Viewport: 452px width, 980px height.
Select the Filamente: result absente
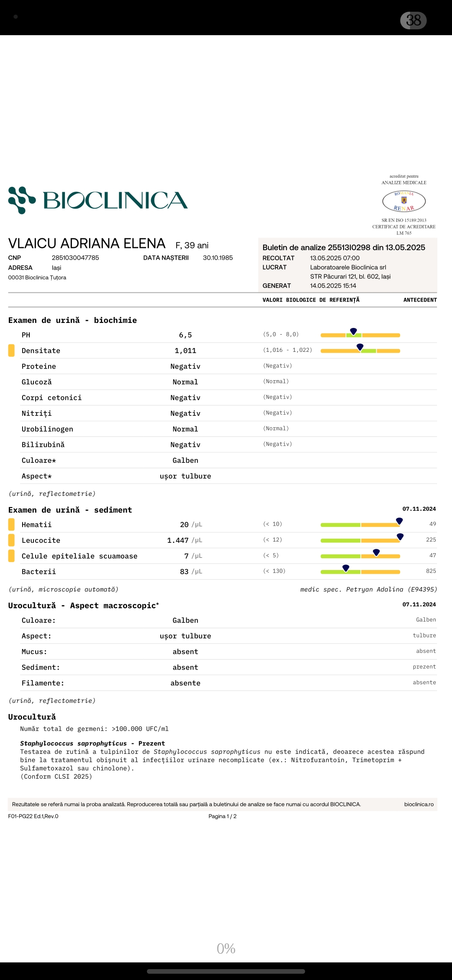click(x=185, y=683)
